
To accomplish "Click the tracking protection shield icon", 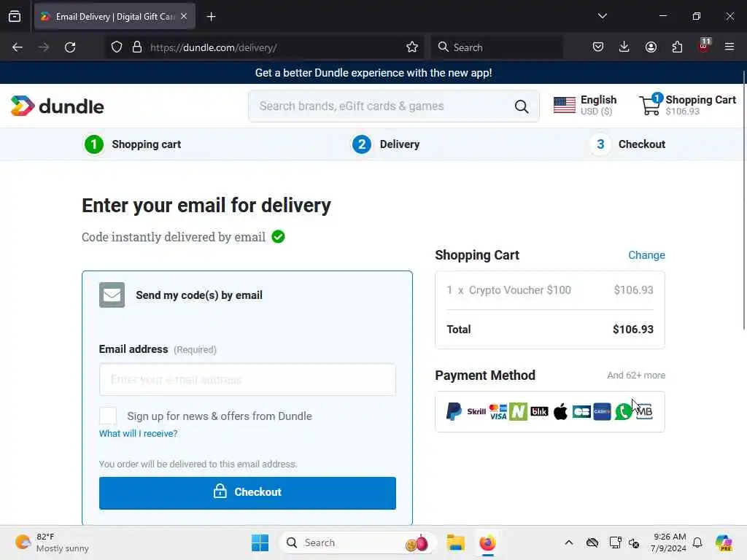I will (117, 47).
